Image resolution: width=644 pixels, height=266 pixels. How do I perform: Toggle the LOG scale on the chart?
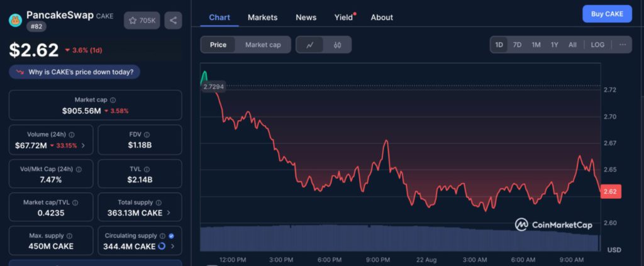tap(597, 45)
